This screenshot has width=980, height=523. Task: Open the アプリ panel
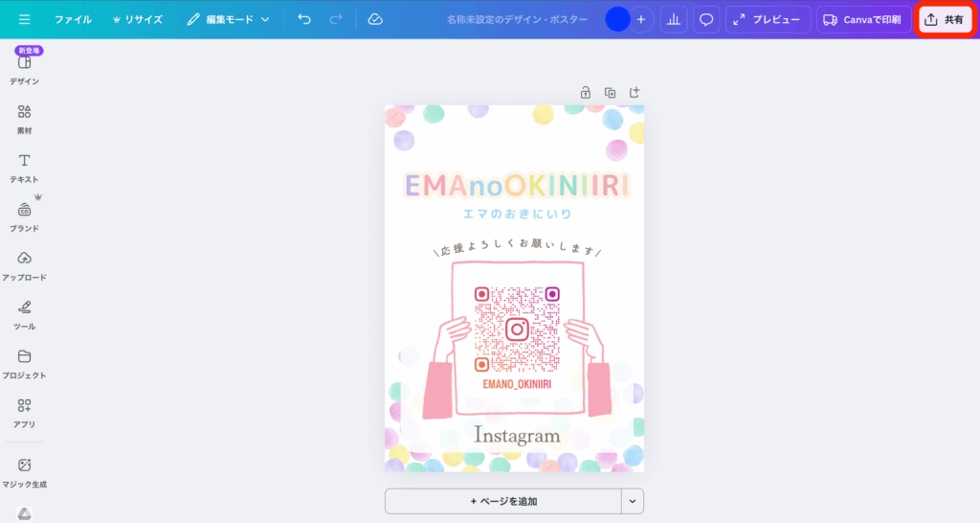24,412
